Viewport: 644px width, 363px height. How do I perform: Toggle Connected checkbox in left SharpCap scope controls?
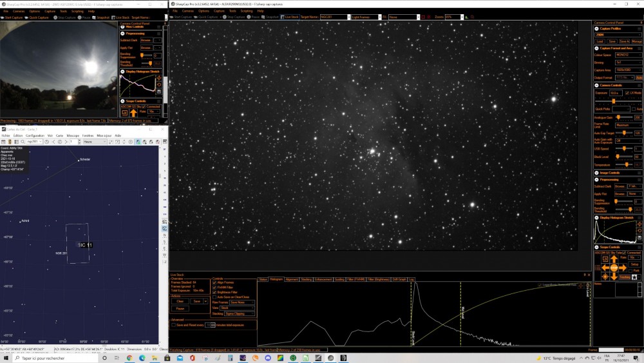click(x=144, y=106)
